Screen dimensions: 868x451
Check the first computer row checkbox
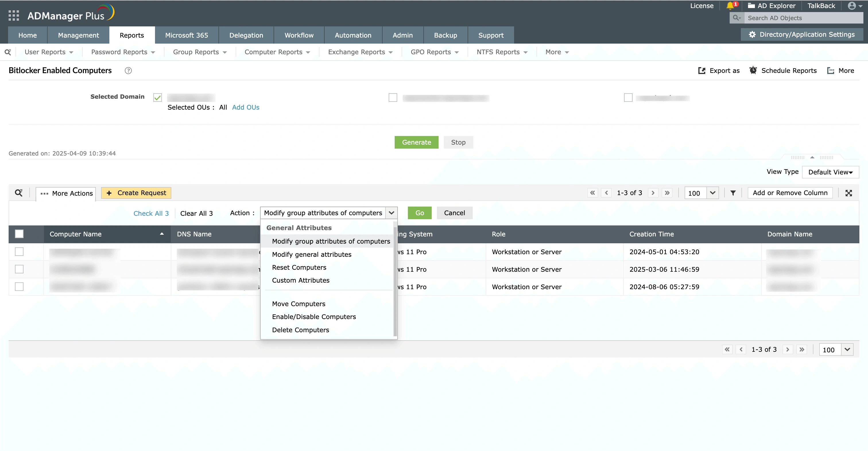pos(19,252)
